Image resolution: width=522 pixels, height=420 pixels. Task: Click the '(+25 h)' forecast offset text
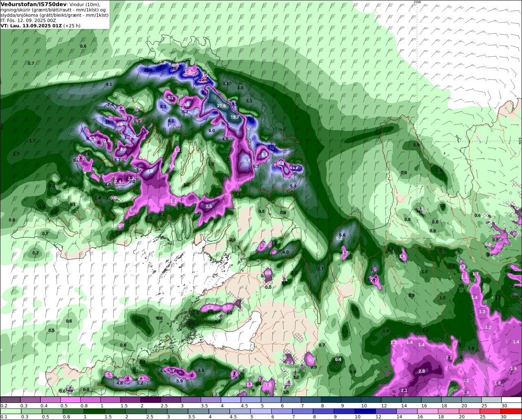click(72, 25)
